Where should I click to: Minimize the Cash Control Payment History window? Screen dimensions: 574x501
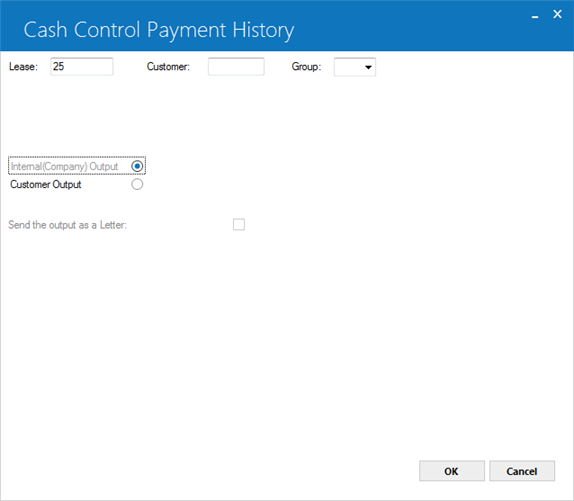[535, 15]
